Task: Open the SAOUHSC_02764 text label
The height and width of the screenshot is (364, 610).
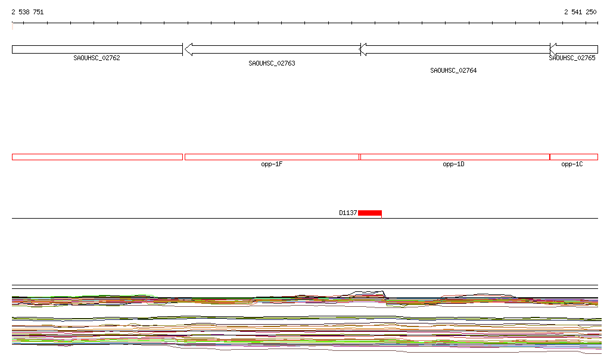Action: [453, 70]
